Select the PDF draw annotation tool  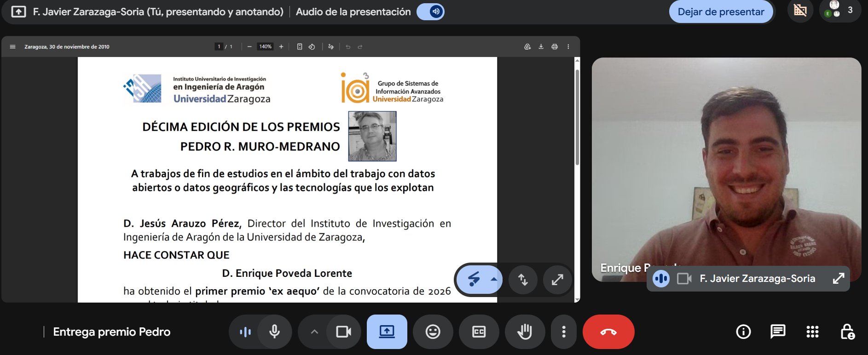331,46
